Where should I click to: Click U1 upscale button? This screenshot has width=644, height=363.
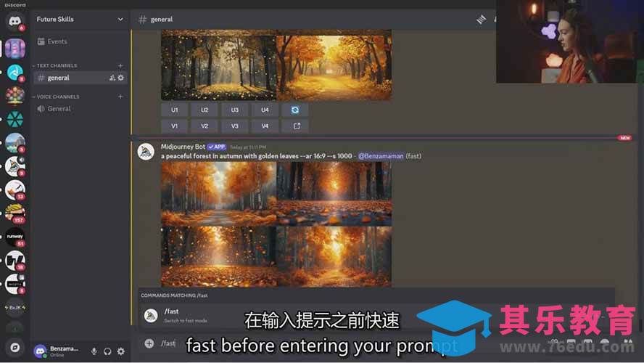(x=175, y=110)
